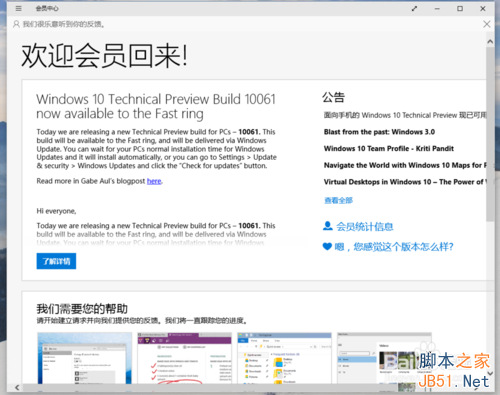
Task: Click the blue heart icon
Action: click(x=327, y=247)
